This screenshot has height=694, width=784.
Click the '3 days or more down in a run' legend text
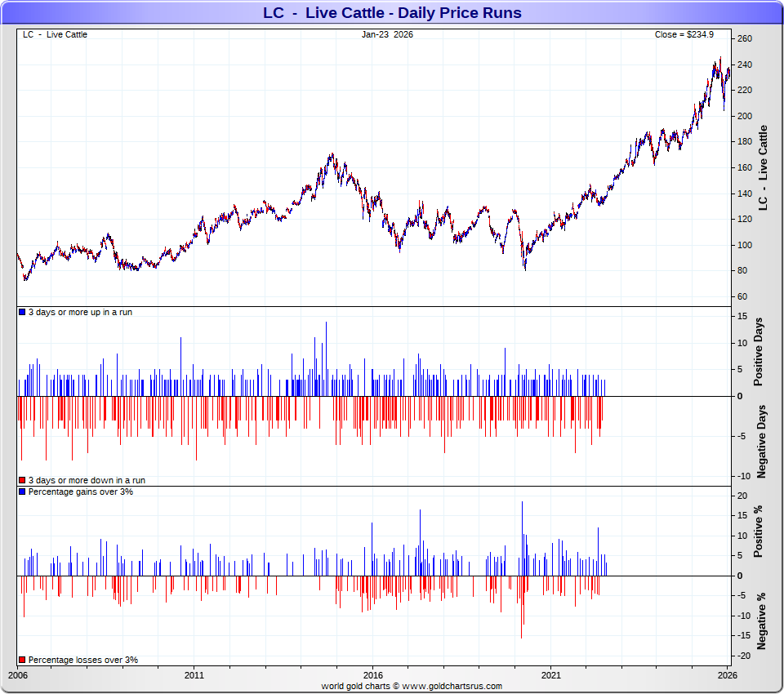click(87, 480)
